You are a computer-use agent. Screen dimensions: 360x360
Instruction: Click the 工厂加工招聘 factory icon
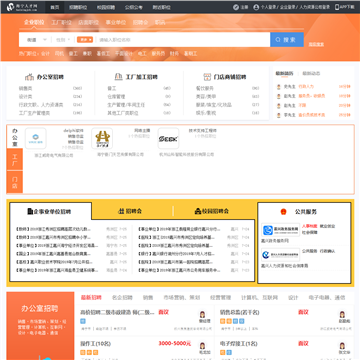pos(118,77)
